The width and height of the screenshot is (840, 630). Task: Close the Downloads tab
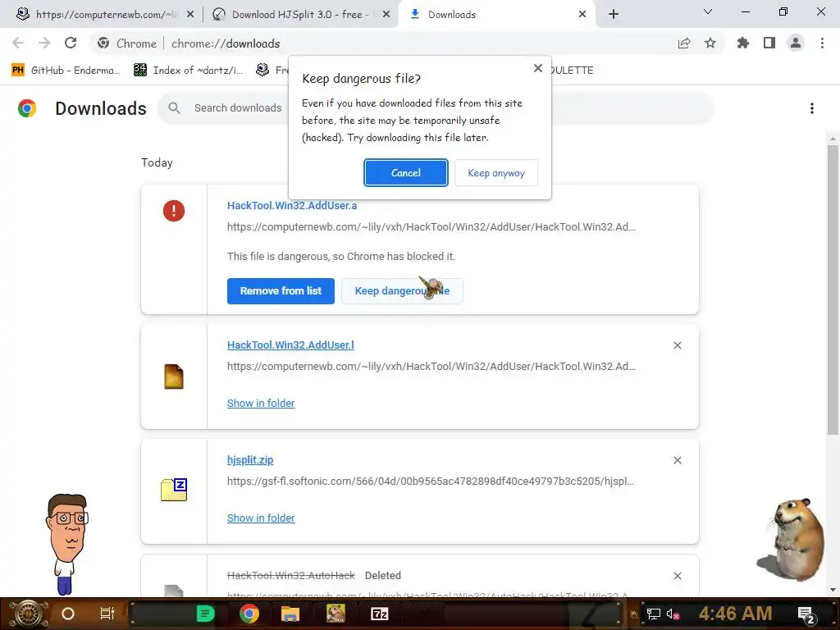click(x=582, y=15)
